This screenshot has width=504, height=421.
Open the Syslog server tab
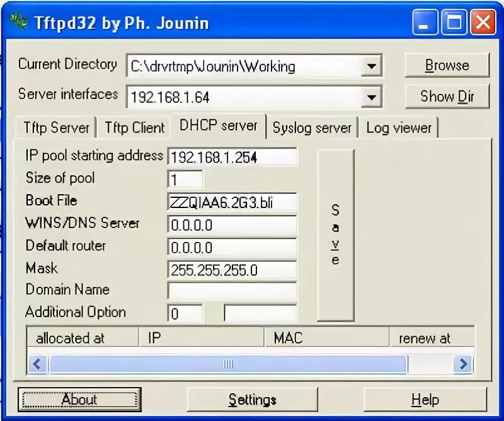click(312, 128)
